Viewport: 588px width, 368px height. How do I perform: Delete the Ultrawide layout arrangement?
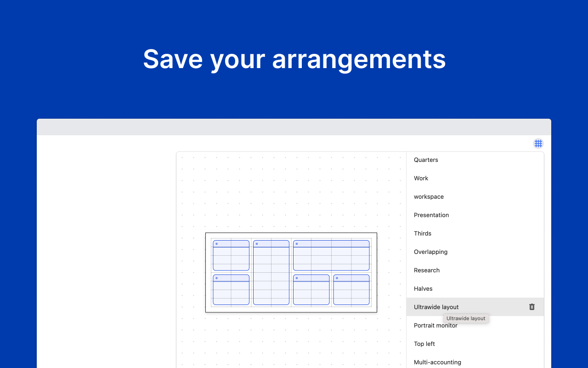532,307
